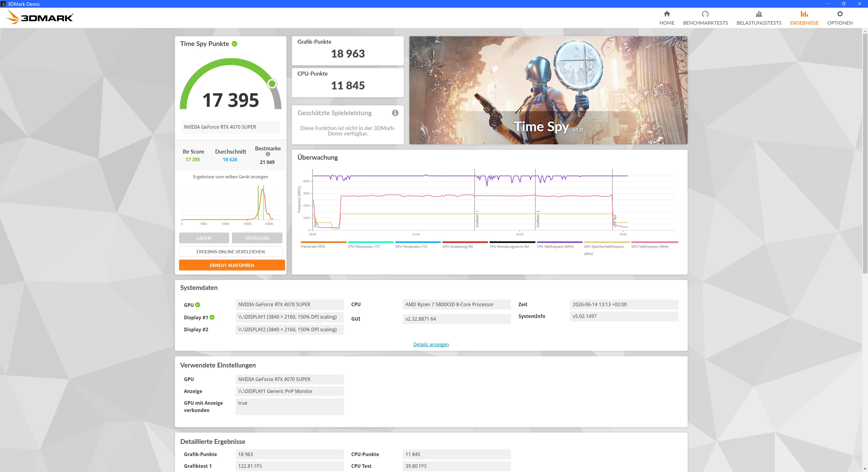The image size is (868, 472).
Task: Click the GPU Auslastung red legend swatch
Action: [x=465, y=242]
